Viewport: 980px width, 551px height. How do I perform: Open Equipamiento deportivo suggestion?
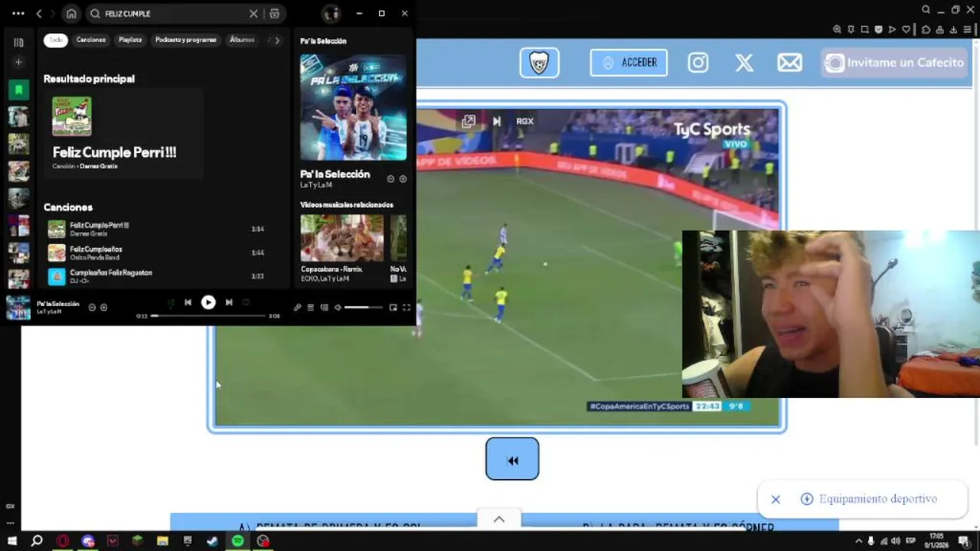[x=870, y=499]
